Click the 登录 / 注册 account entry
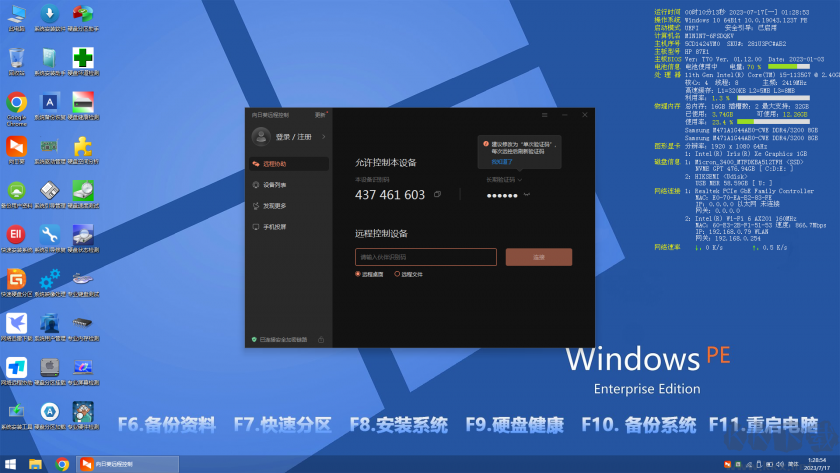The height and width of the screenshot is (473, 840). (x=293, y=137)
